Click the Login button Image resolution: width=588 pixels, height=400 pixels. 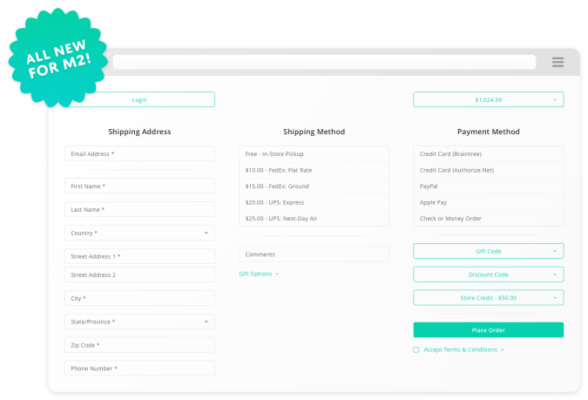click(140, 100)
